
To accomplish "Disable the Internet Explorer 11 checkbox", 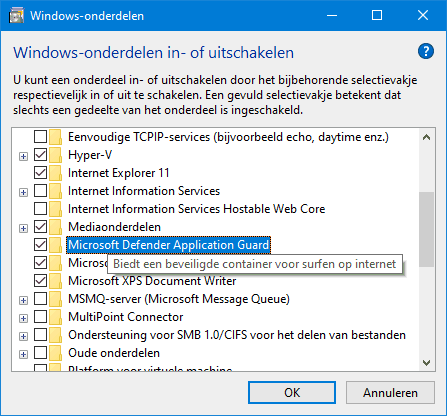I will pos(40,173).
